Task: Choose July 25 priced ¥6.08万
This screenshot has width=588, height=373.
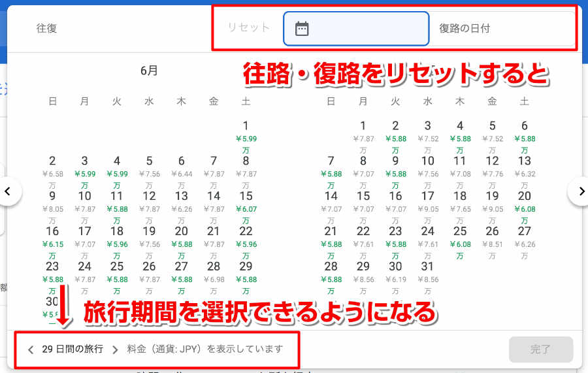Action: click(460, 242)
